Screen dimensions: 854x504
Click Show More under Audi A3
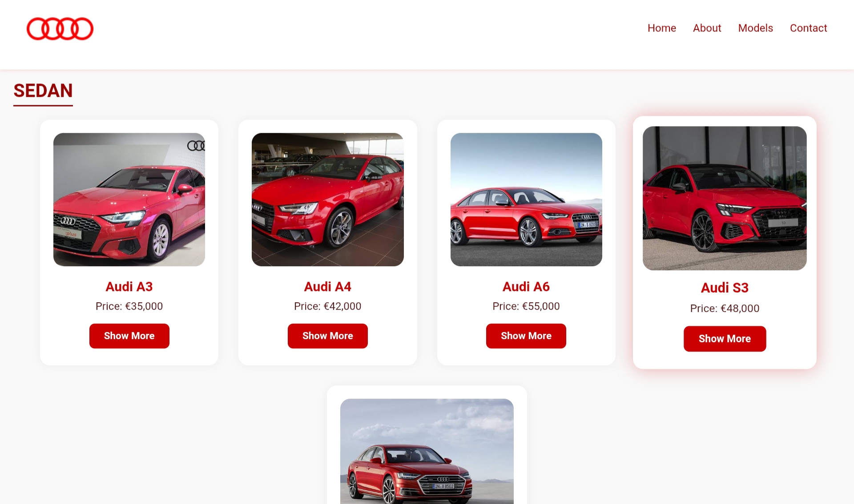(x=129, y=336)
